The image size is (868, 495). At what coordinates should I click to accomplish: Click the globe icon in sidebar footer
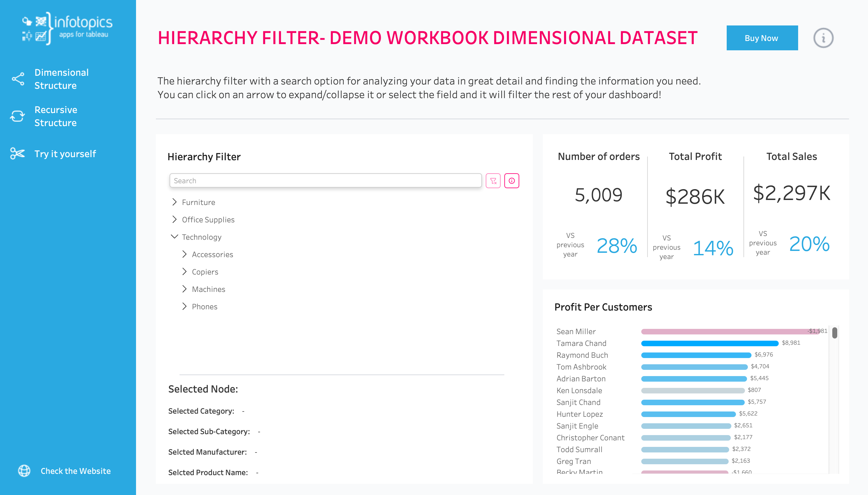pyautogui.click(x=24, y=471)
